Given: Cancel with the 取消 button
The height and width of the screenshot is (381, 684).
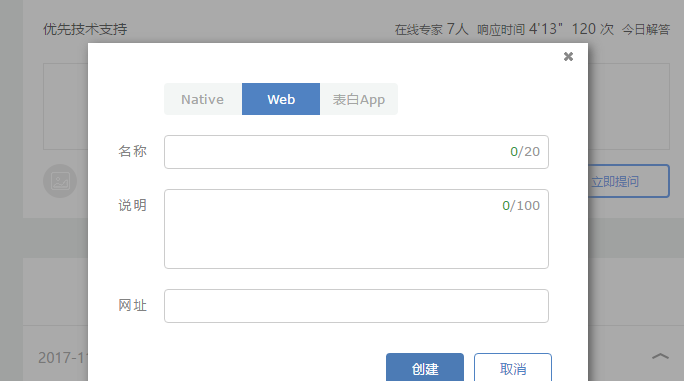Looking at the screenshot, I should 513,368.
